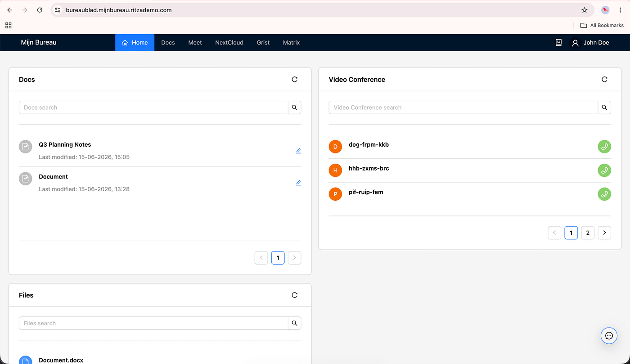Open the Meet tab
The image size is (630, 364).
[x=195, y=42]
